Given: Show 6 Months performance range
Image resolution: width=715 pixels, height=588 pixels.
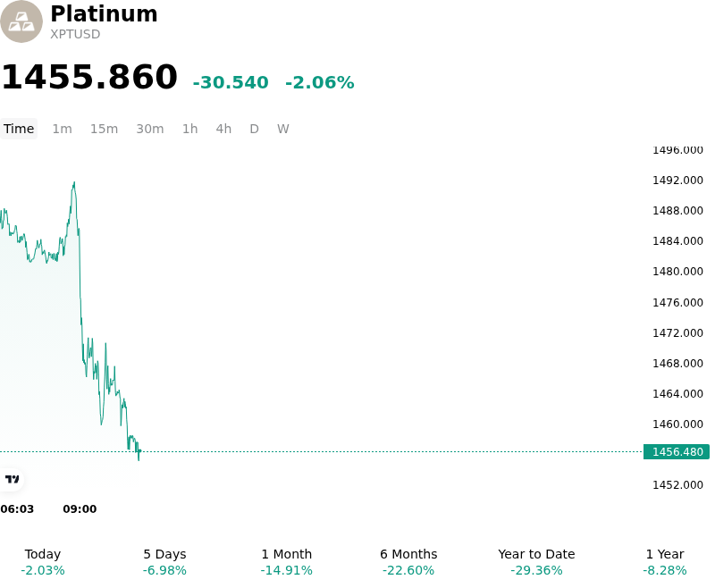Looking at the screenshot, I should point(408,562).
